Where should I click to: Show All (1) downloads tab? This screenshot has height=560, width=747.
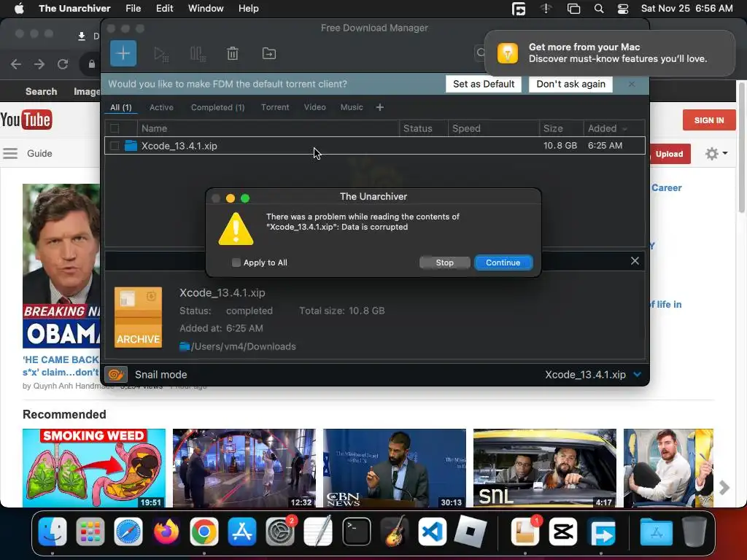click(121, 108)
